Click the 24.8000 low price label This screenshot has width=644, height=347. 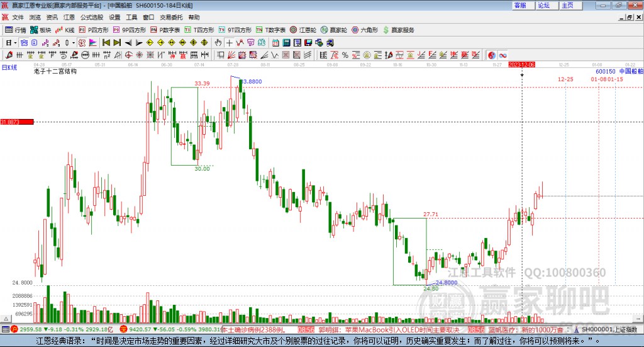(447, 283)
